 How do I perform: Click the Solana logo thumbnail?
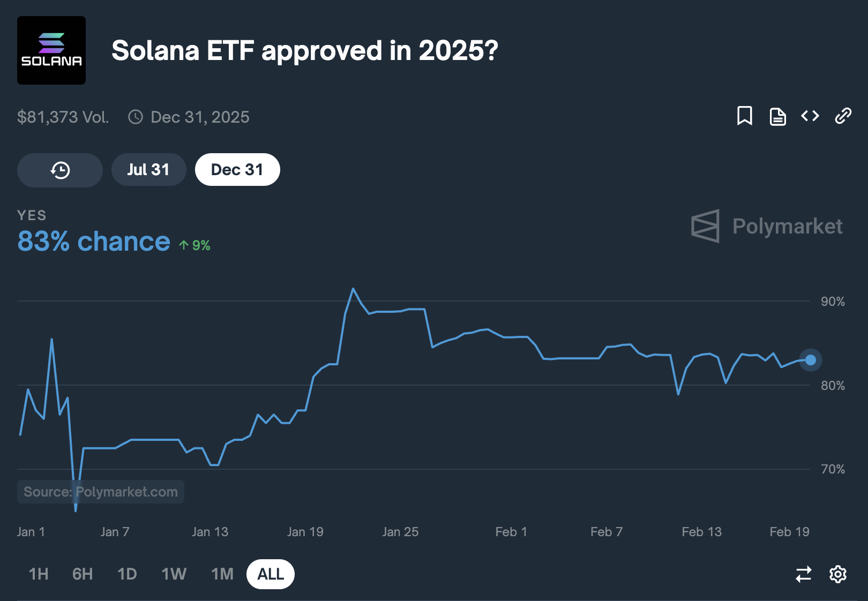[x=51, y=50]
